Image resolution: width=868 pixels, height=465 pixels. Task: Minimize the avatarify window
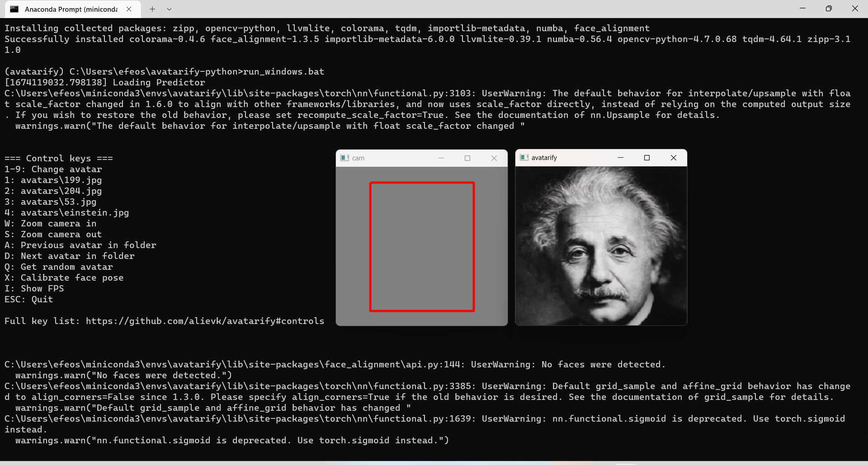click(x=621, y=158)
